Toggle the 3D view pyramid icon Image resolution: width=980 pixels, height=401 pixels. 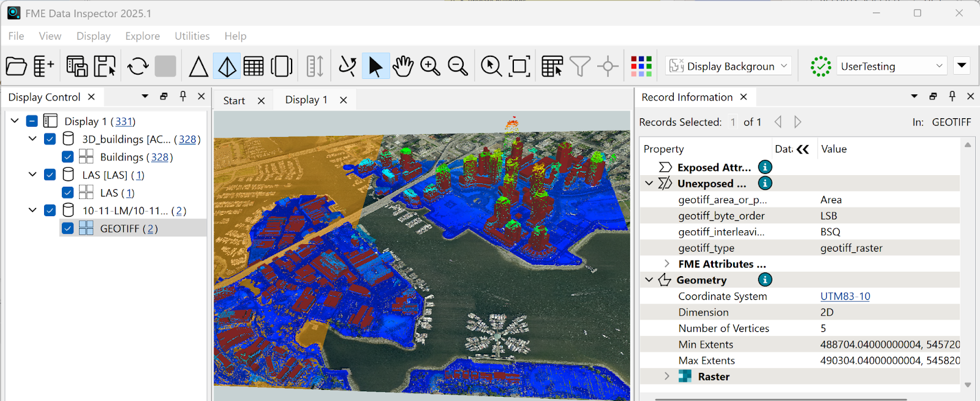point(227,66)
